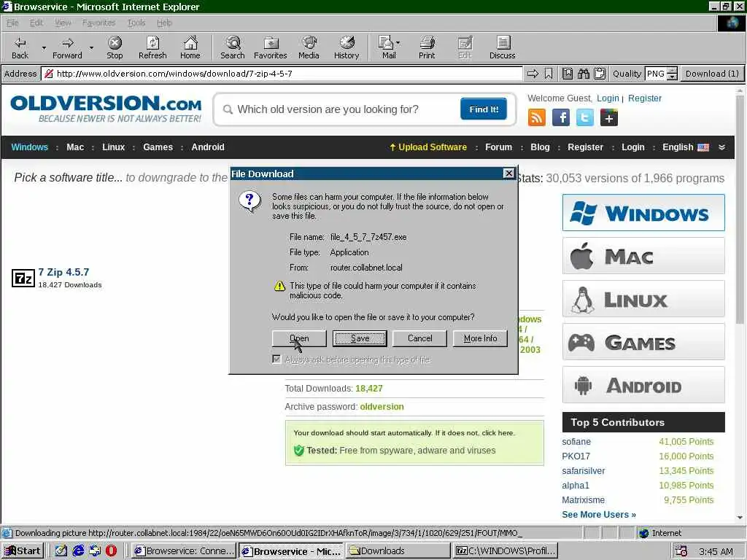Cancel the file download
This screenshot has width=747, height=560.
[419, 338]
